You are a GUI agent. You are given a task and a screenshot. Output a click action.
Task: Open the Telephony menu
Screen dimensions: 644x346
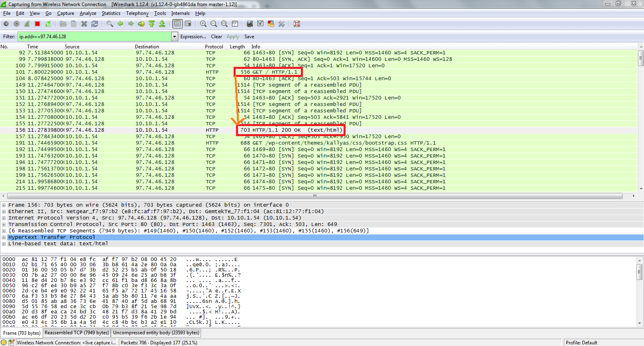click(137, 13)
